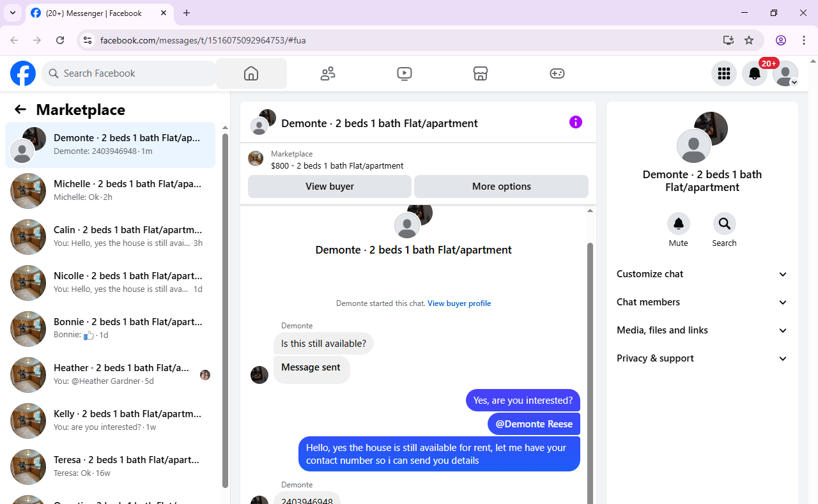Open the View buyer profile link

(459, 303)
